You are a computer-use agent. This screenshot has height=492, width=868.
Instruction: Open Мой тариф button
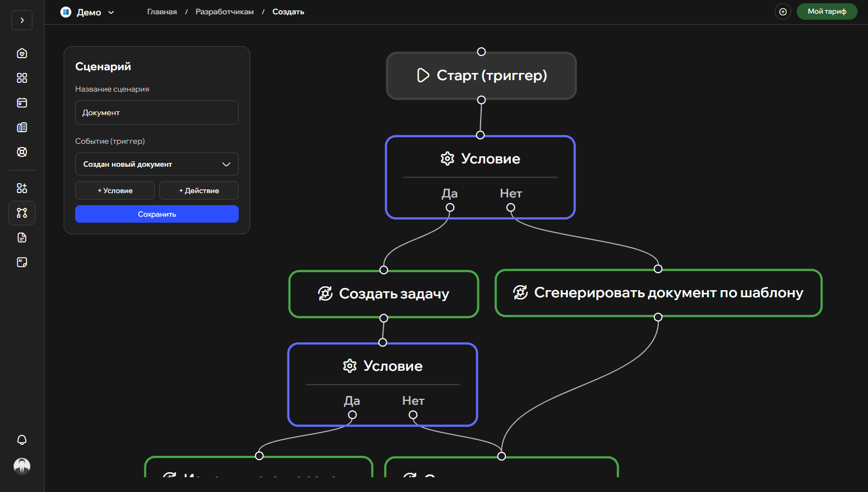pos(827,12)
